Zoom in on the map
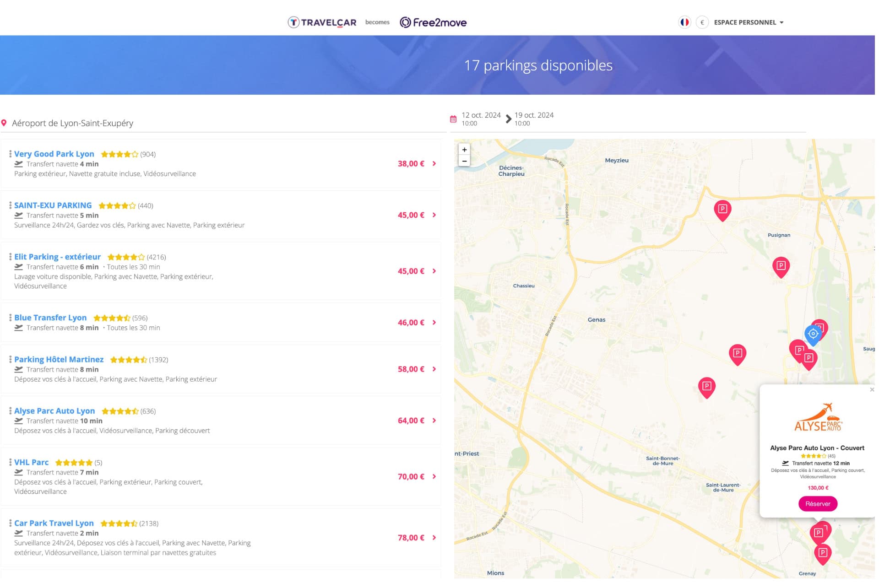Viewport: 879px width, 588px height. (x=464, y=150)
